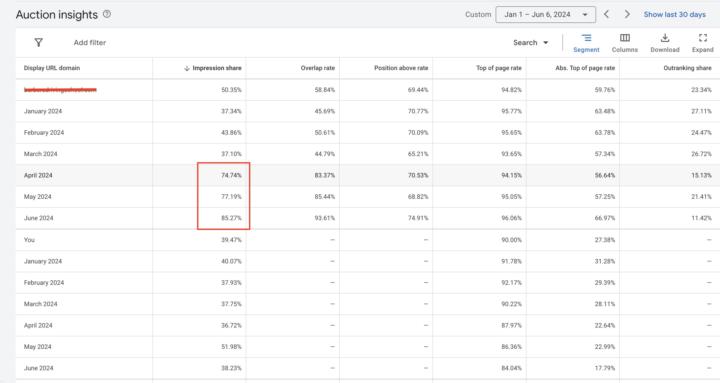Screen dimensions: 720x383
Task: Click top of page rate value 90.00%
Action: point(512,240)
